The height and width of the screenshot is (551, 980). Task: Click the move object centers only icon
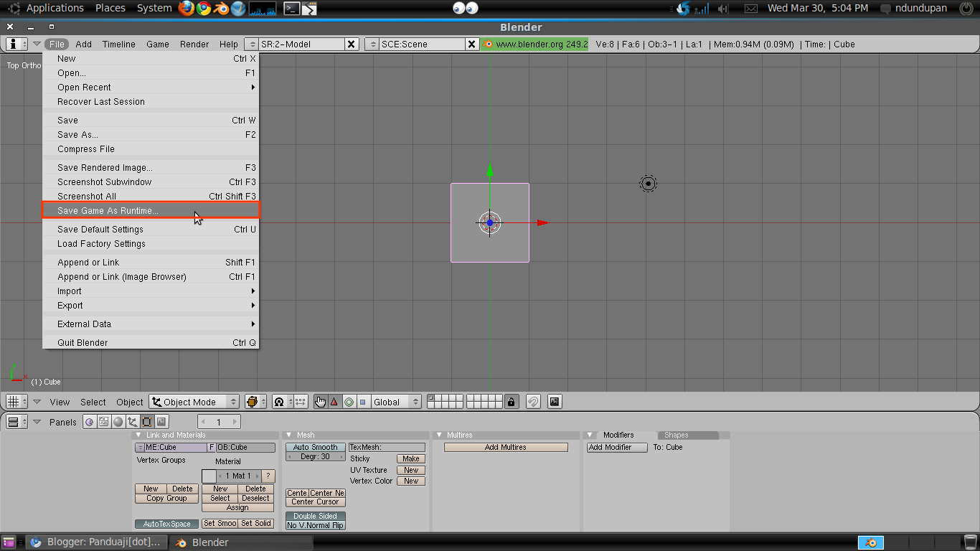coord(301,402)
